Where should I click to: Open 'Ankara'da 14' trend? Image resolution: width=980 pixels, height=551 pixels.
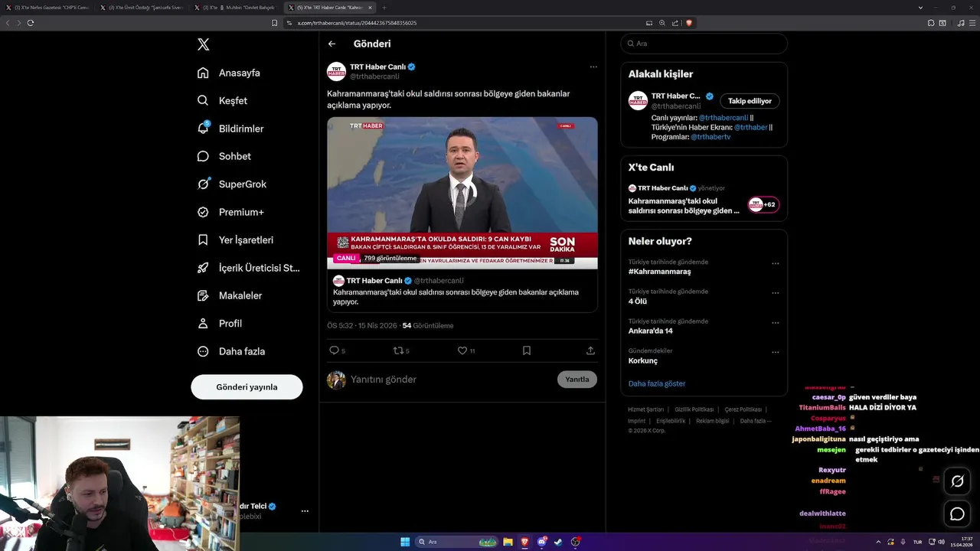click(651, 331)
